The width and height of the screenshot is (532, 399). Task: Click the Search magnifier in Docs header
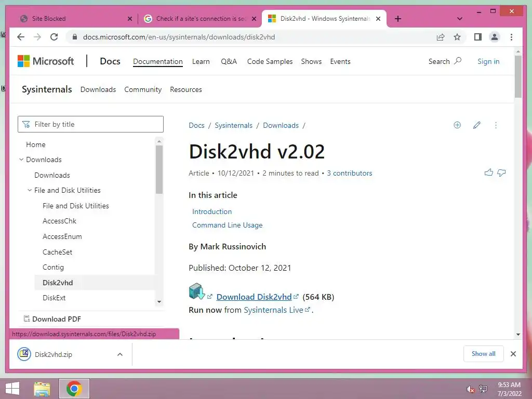(x=458, y=61)
